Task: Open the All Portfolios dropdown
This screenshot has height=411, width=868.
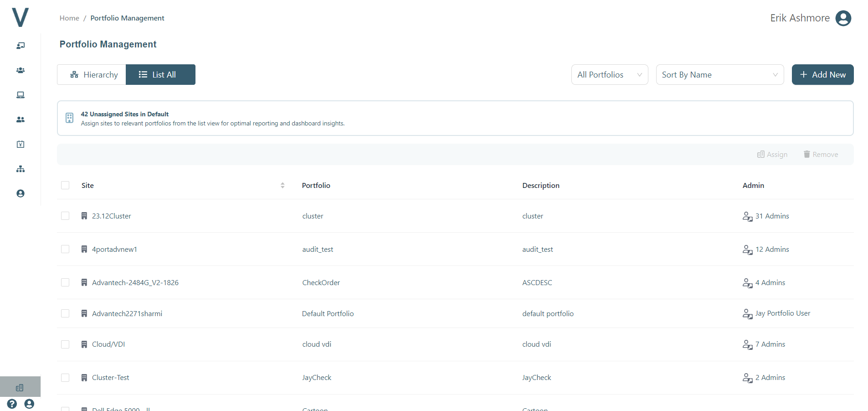Action: click(609, 75)
